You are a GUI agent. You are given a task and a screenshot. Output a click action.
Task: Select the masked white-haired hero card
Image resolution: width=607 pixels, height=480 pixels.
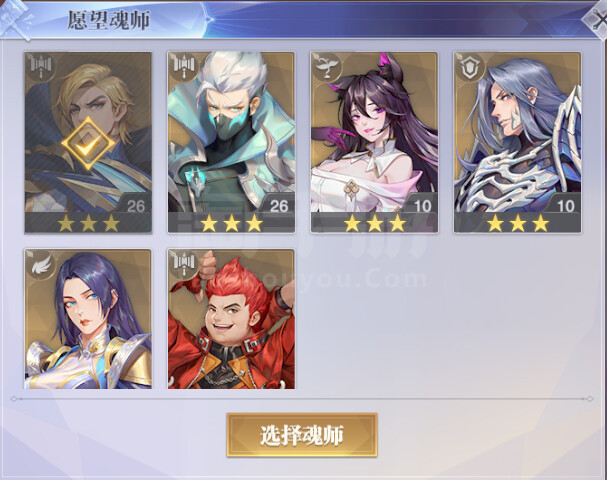(x=231, y=142)
